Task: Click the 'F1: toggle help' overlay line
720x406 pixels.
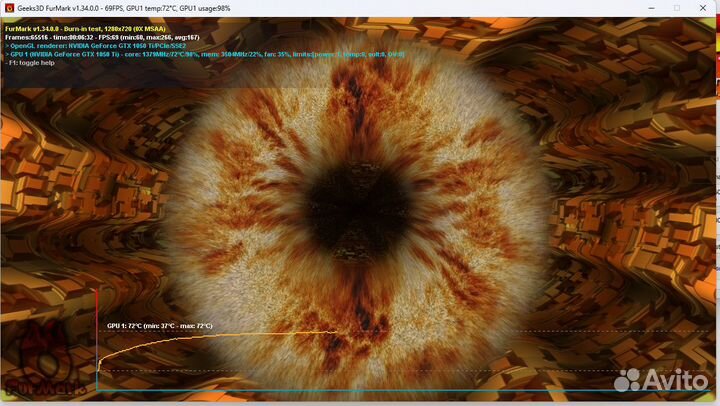Action: 34,62
